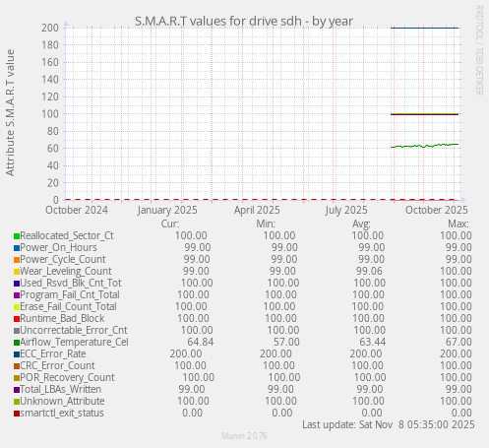Screen dimensions: 489x448
Task: Click the CRC_Error_Count brown swatch
Action: click(x=17, y=366)
